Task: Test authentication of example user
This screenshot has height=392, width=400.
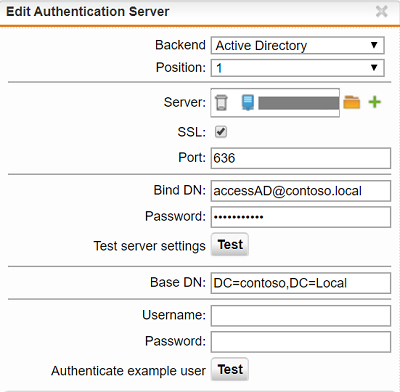Action: click(230, 369)
